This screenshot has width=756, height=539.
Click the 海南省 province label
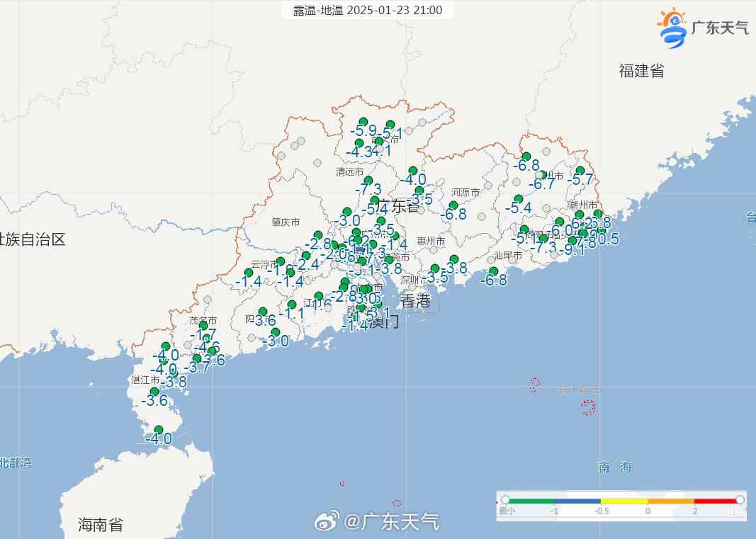[x=100, y=525]
